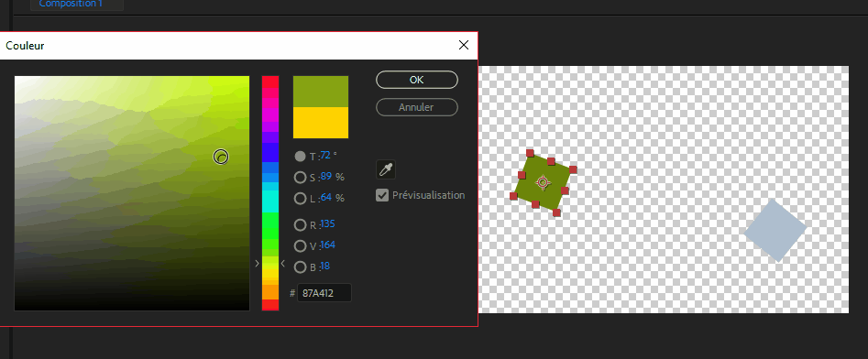Select the R red radio button

coord(300,225)
